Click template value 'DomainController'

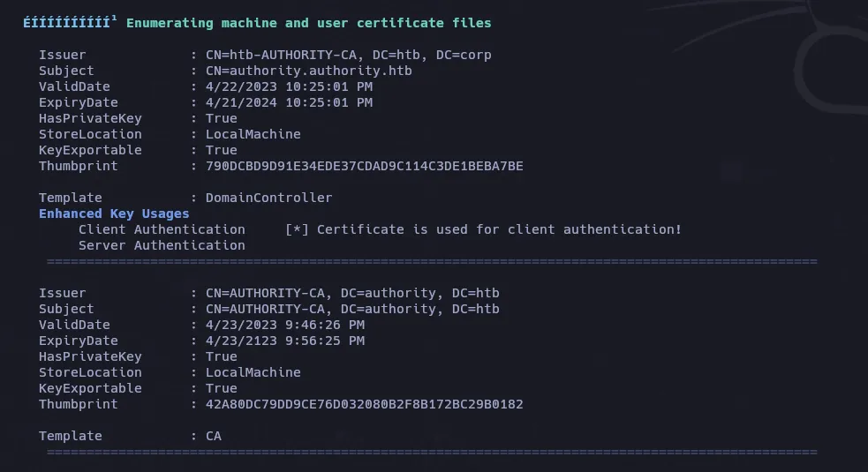[x=268, y=199]
